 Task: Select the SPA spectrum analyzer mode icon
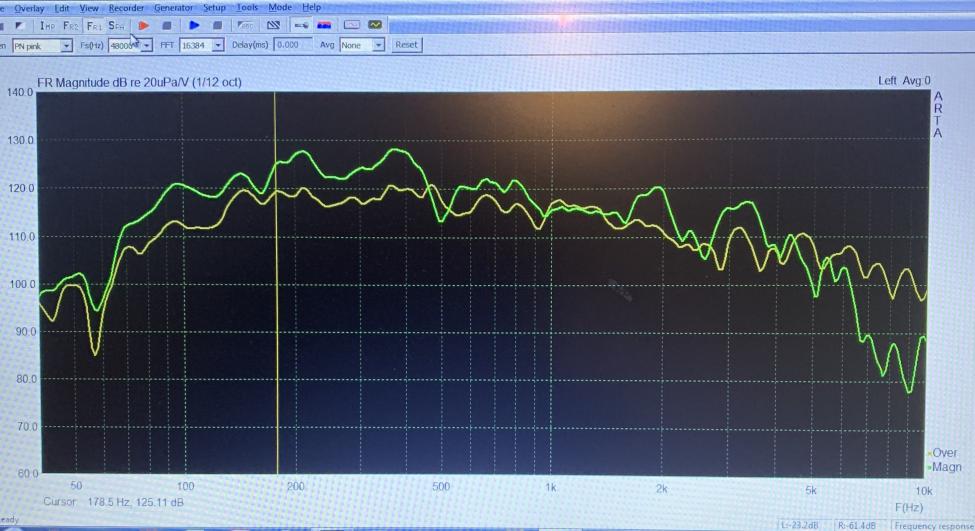click(x=116, y=25)
